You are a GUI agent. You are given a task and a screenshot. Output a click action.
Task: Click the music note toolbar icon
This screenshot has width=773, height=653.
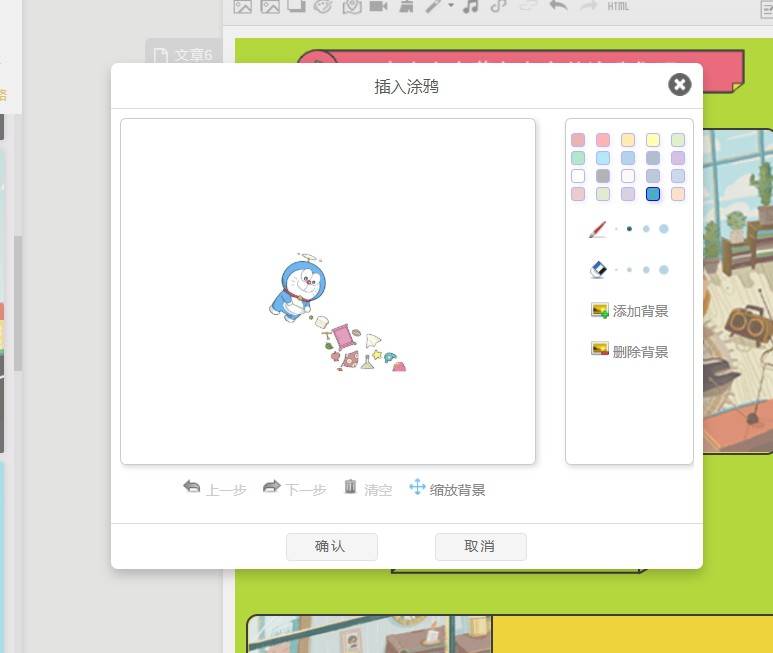470,6
